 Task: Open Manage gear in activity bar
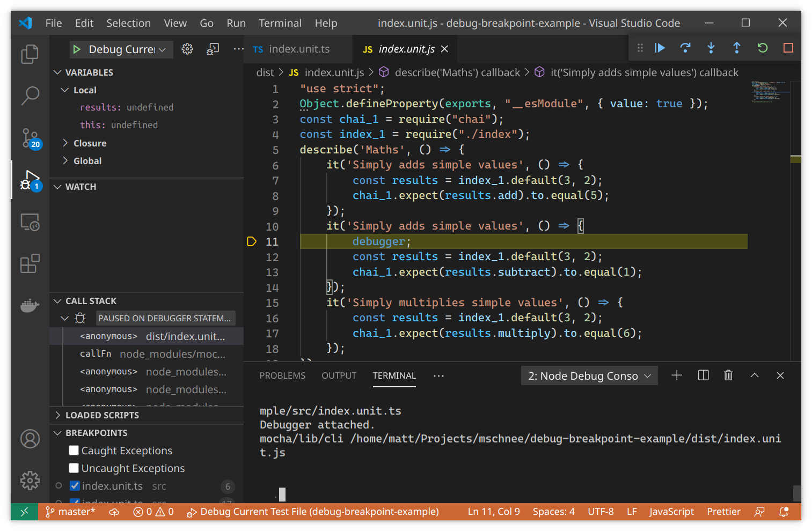[30, 481]
